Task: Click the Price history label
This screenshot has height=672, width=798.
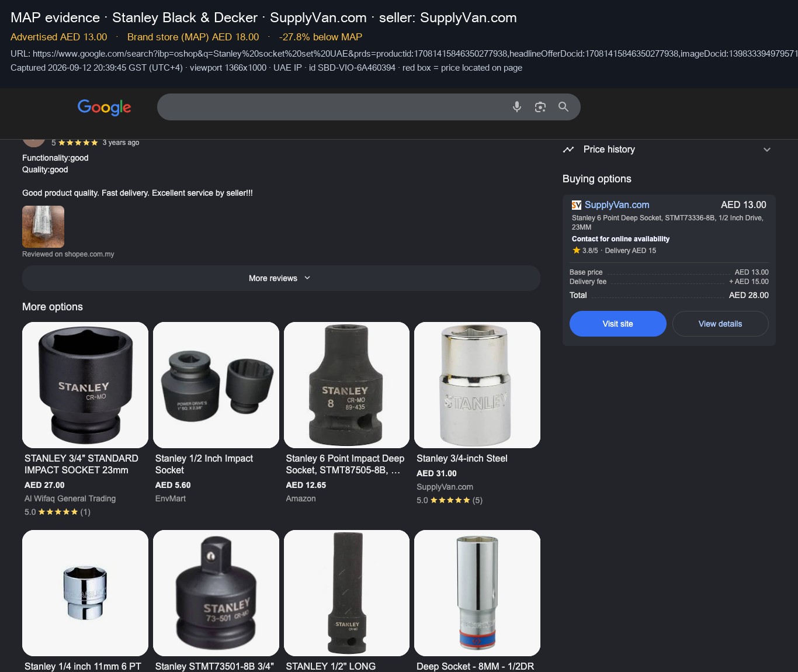Action: coord(609,150)
